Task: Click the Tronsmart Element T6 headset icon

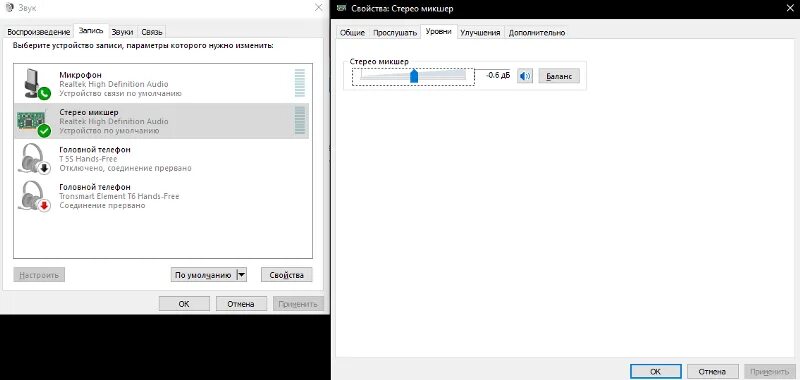Action: coord(34,196)
